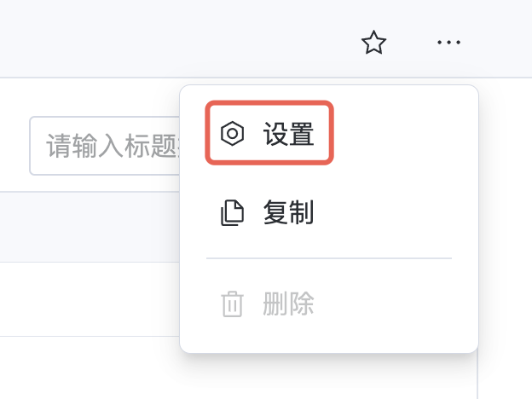Click the placeholder text 请输入标题
This screenshot has height=399, width=532.
112,146
